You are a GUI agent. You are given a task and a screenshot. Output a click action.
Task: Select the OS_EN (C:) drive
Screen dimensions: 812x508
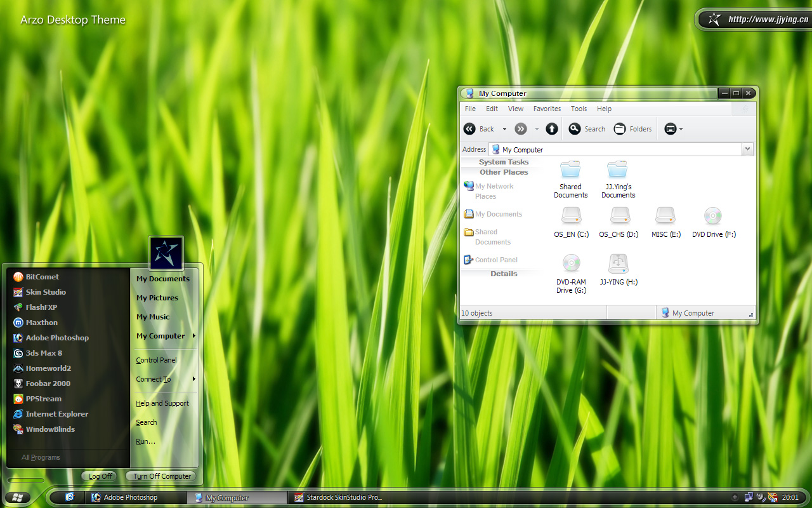[571, 222]
